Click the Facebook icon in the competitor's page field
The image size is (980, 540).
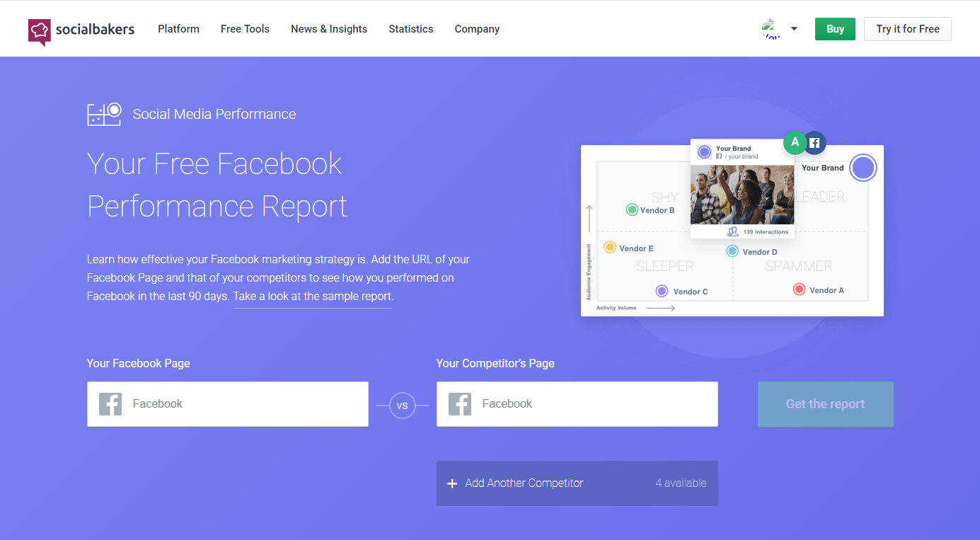[460, 403]
